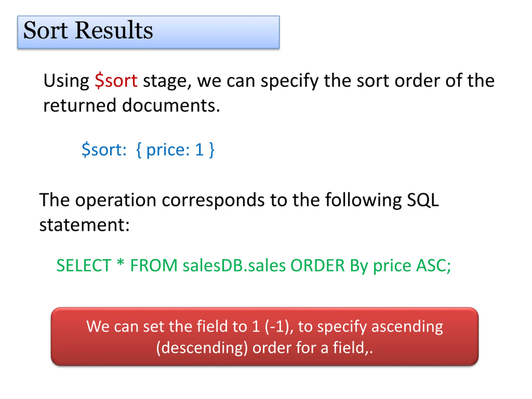This screenshot has height=399, width=532.
Task: Click the asterisk in the SQL statement
Action: [121, 263]
